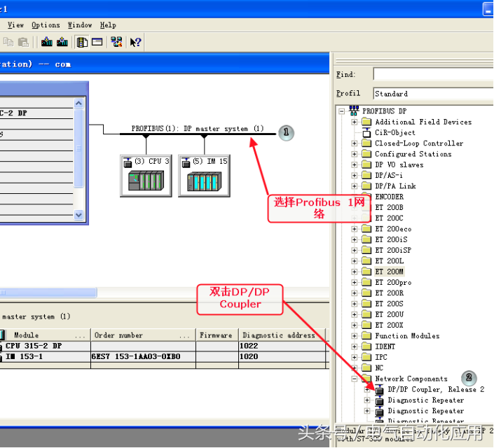Image resolution: width=494 pixels, height=448 pixels.
Task: Click the Find input field
Action: 432,74
